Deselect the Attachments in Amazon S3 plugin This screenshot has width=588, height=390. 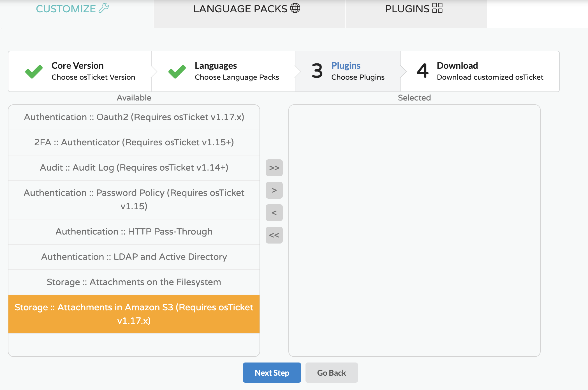134,314
